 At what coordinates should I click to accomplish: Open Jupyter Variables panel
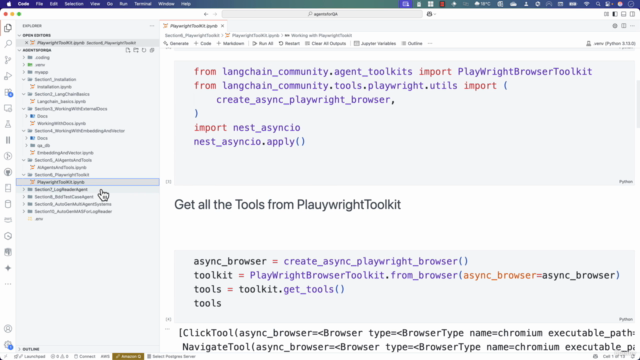tap(375, 43)
